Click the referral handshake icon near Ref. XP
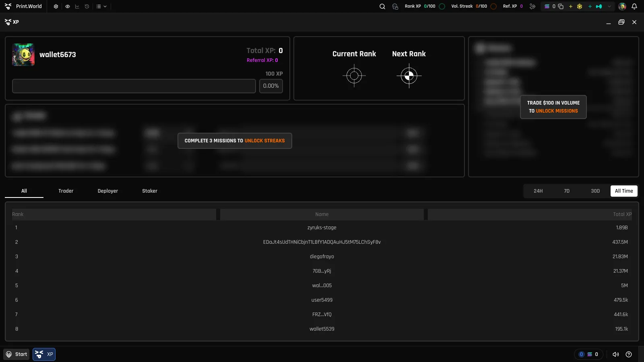Image resolution: width=644 pixels, height=362 pixels. [x=533, y=6]
